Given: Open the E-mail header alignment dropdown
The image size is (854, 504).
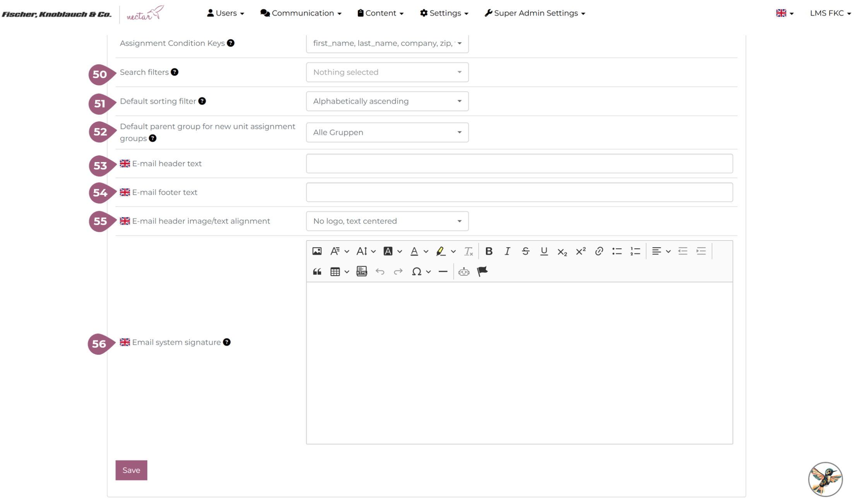Looking at the screenshot, I should 387,221.
